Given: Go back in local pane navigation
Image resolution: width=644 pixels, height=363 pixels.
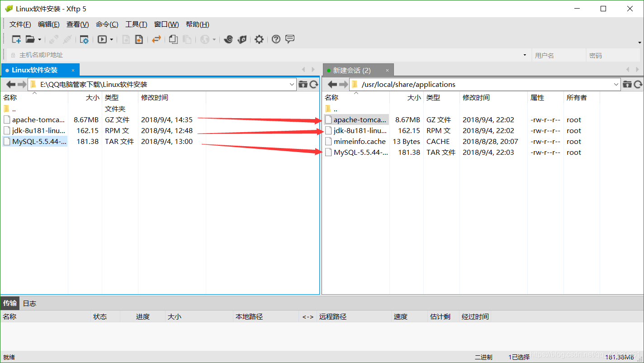Looking at the screenshot, I should coord(11,85).
